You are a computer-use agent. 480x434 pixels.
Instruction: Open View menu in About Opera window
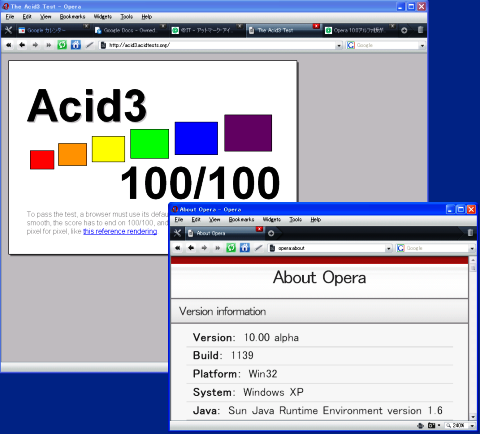[x=214, y=219]
